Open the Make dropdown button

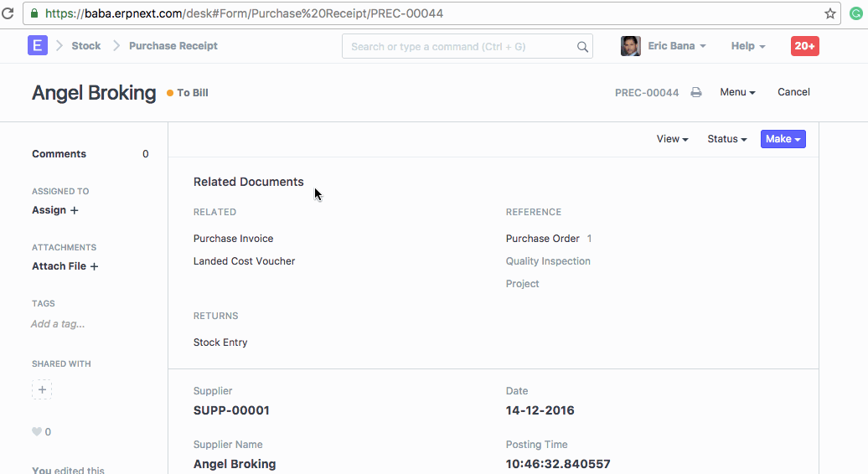tap(783, 139)
